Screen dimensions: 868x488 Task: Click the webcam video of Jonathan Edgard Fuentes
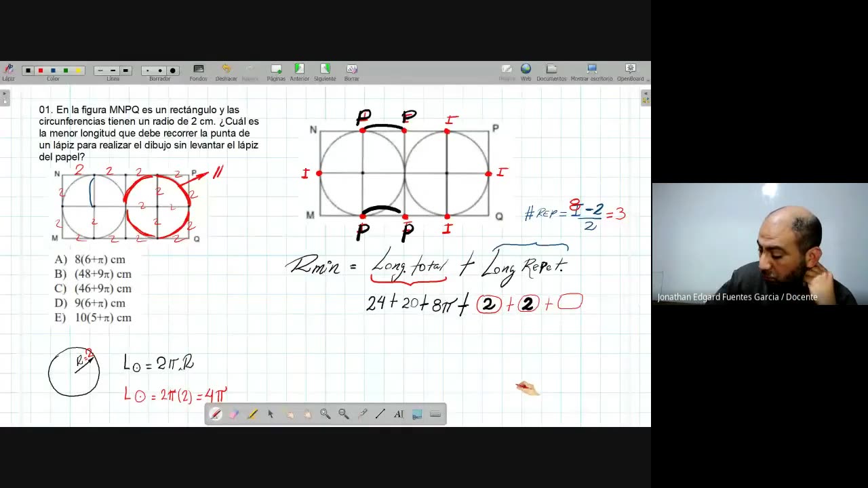(x=760, y=244)
